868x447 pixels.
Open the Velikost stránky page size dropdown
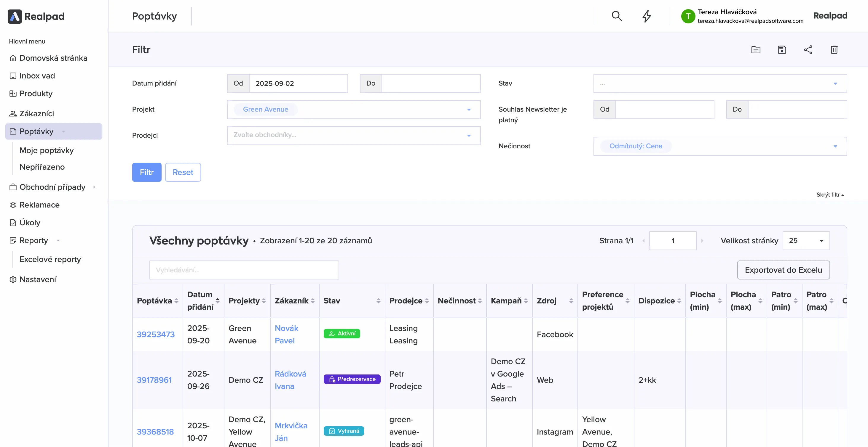(x=806, y=241)
